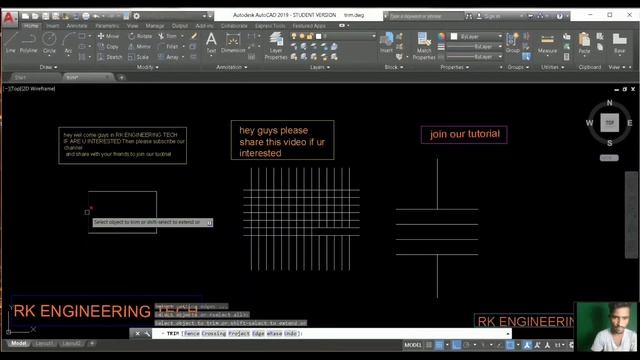The image size is (640, 360).
Task: Toggle MODEL space button in status bar
Action: pos(413,345)
